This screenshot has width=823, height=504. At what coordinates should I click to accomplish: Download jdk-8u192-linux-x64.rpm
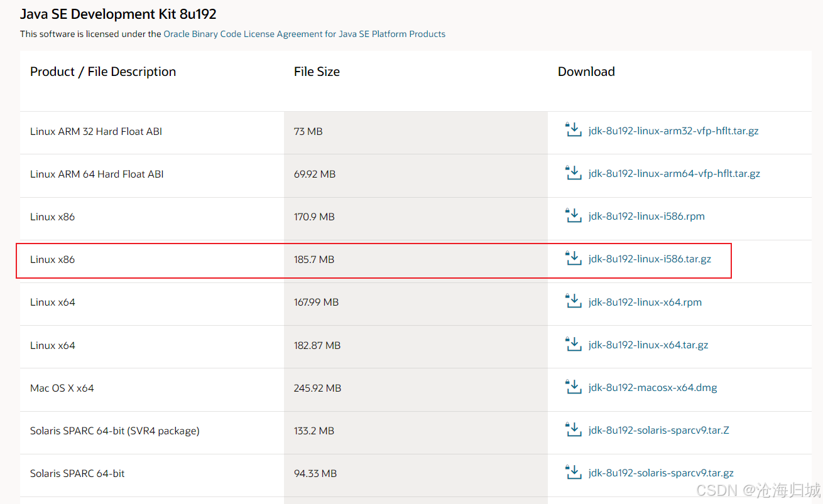[645, 302]
